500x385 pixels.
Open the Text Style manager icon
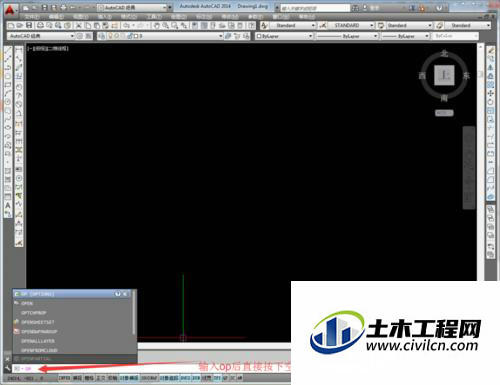click(265, 25)
